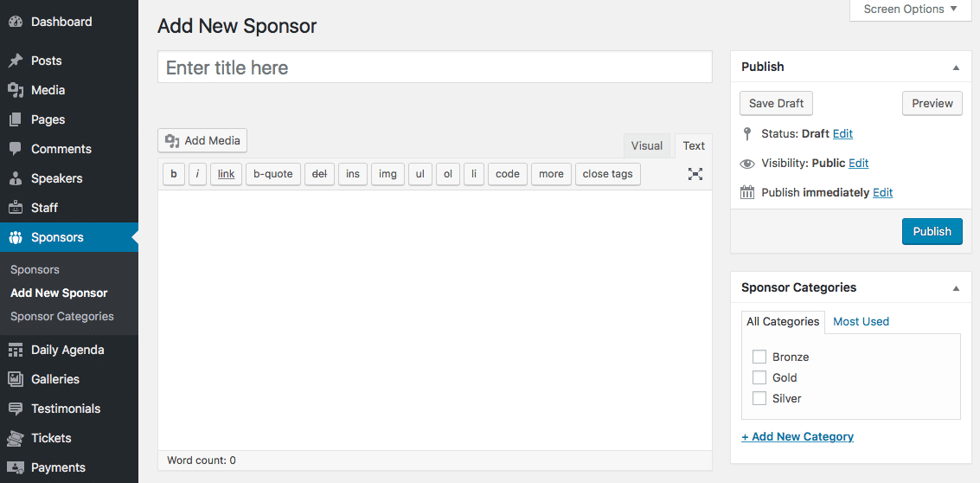Image resolution: width=980 pixels, height=483 pixels.
Task: Collapse the Publish panel arrow
Action: (x=956, y=67)
